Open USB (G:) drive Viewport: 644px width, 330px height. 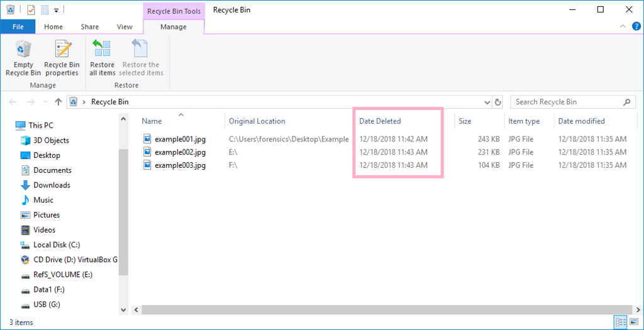[x=41, y=305]
